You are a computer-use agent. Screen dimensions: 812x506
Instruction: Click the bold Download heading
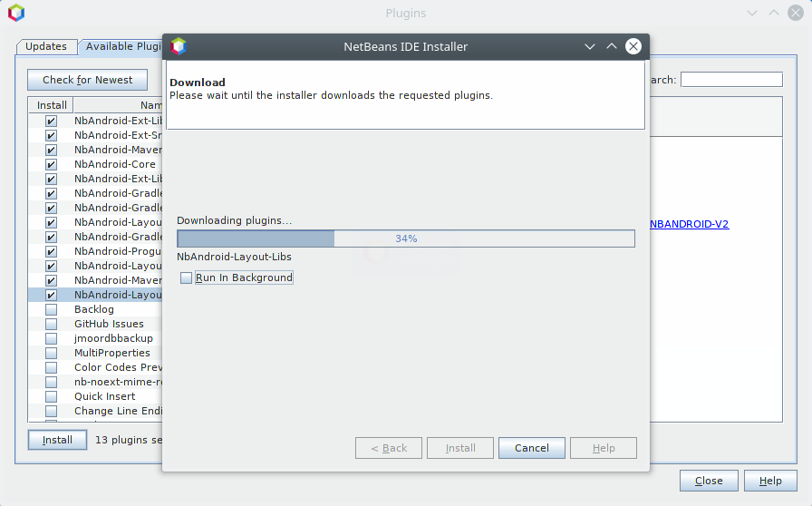coord(198,83)
